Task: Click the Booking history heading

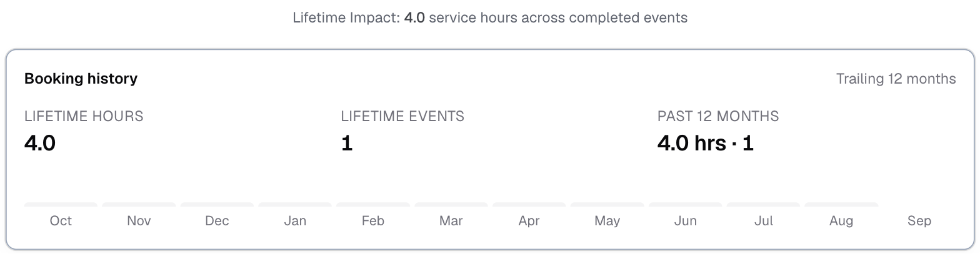Action: tap(81, 79)
